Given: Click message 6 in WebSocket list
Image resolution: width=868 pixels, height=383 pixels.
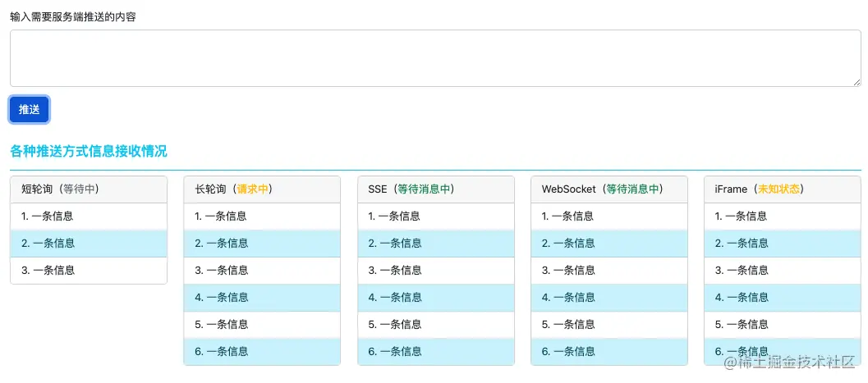Looking at the screenshot, I should [x=609, y=352].
